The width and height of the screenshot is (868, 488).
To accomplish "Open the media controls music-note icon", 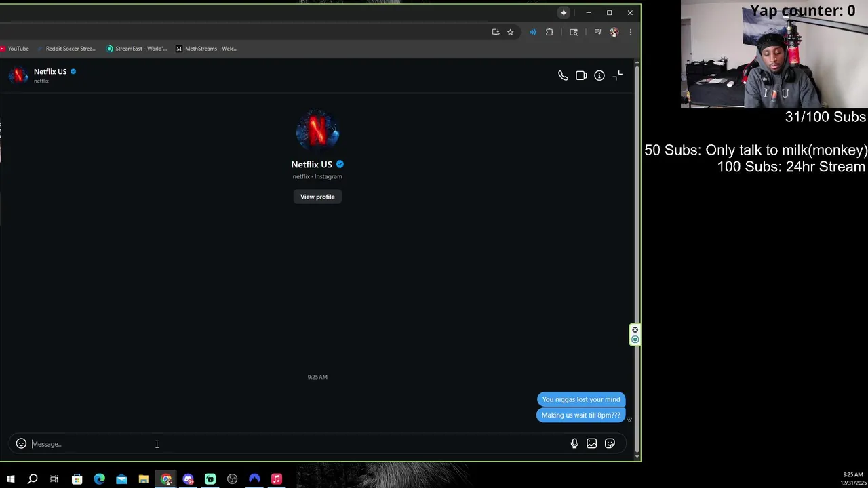I will pos(597,32).
